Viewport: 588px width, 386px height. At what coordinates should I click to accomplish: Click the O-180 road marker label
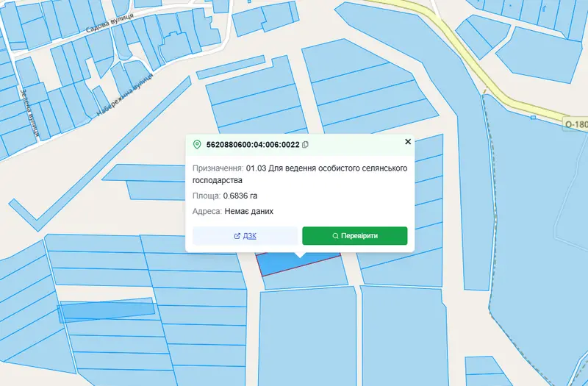[576, 124]
